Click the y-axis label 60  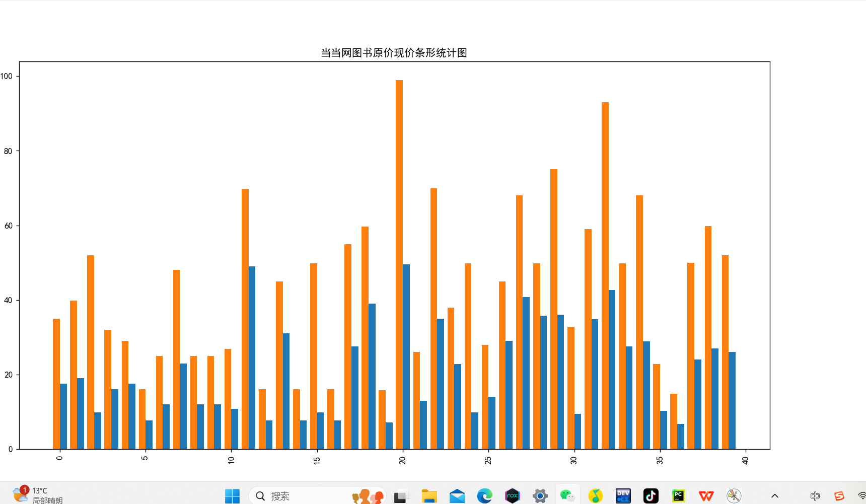point(8,226)
